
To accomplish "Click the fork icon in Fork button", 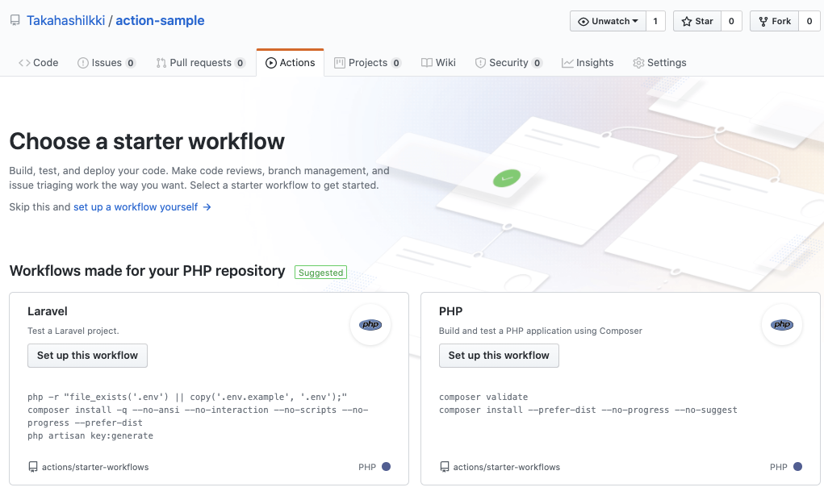I will [763, 22].
